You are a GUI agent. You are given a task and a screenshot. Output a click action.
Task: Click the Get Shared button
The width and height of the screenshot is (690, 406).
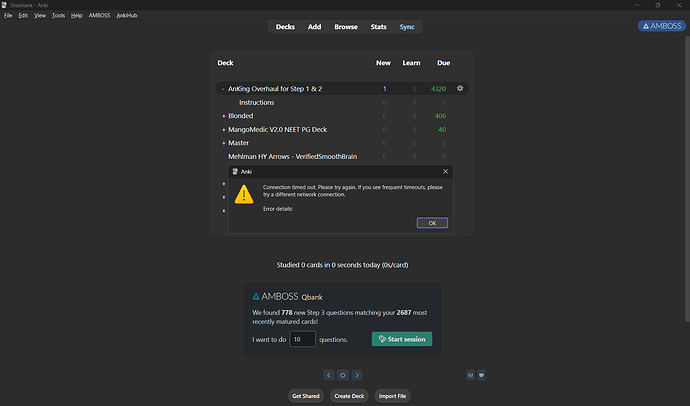[x=306, y=396]
